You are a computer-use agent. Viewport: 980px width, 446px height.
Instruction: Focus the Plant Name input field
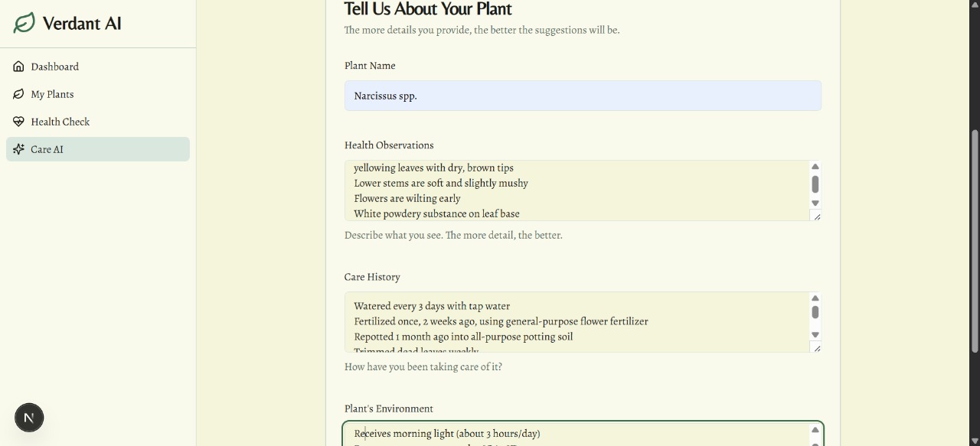pyautogui.click(x=582, y=96)
